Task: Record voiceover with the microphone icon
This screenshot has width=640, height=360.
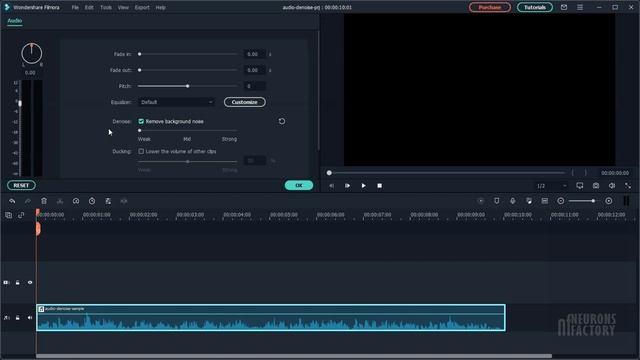Action: click(x=513, y=201)
